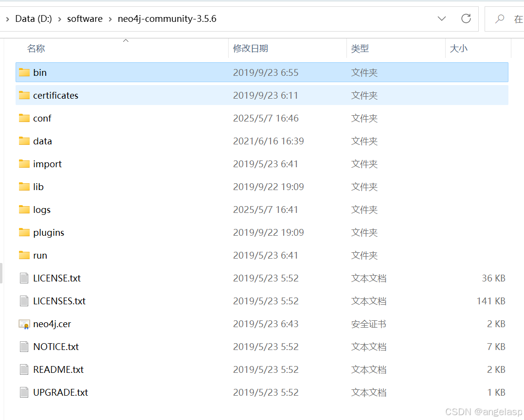Viewport: 524px width, 420px height.
Task: Click the certificates date 2019/9/23 6:11
Action: (265, 95)
